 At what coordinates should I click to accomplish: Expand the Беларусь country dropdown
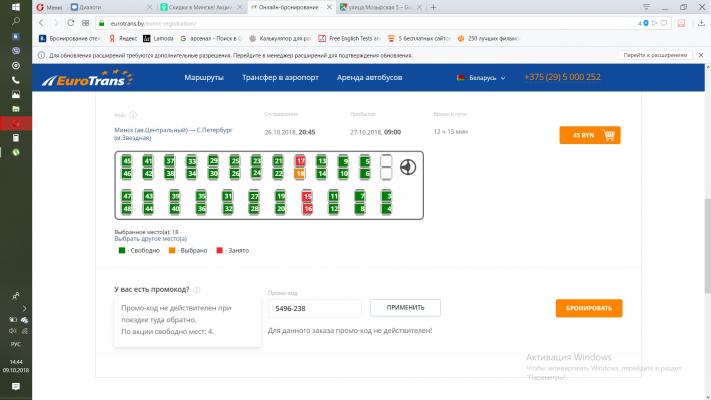(481, 78)
